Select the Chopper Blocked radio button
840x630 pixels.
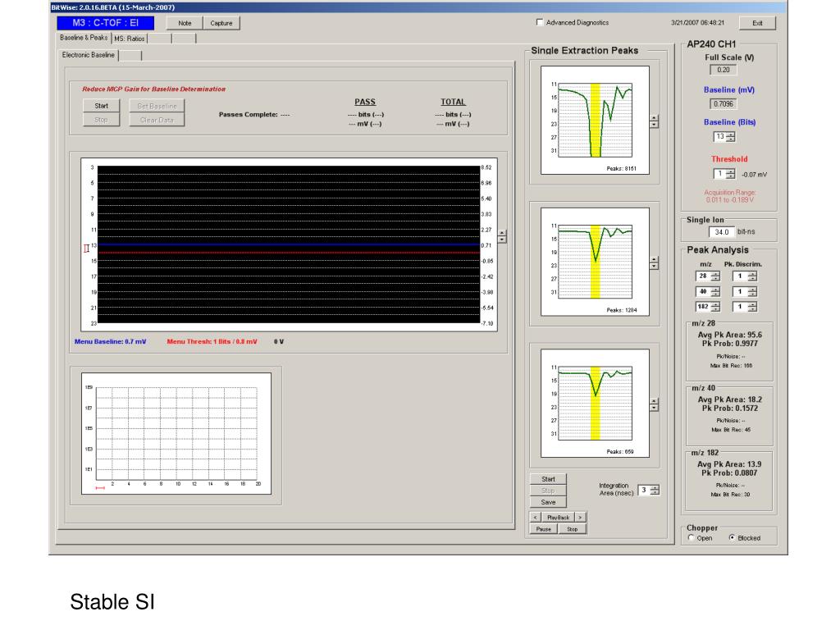[732, 538]
